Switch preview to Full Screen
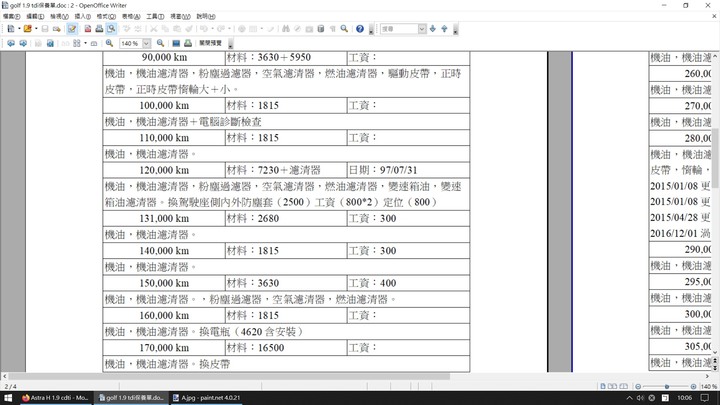720x405 pixels. 176,43
